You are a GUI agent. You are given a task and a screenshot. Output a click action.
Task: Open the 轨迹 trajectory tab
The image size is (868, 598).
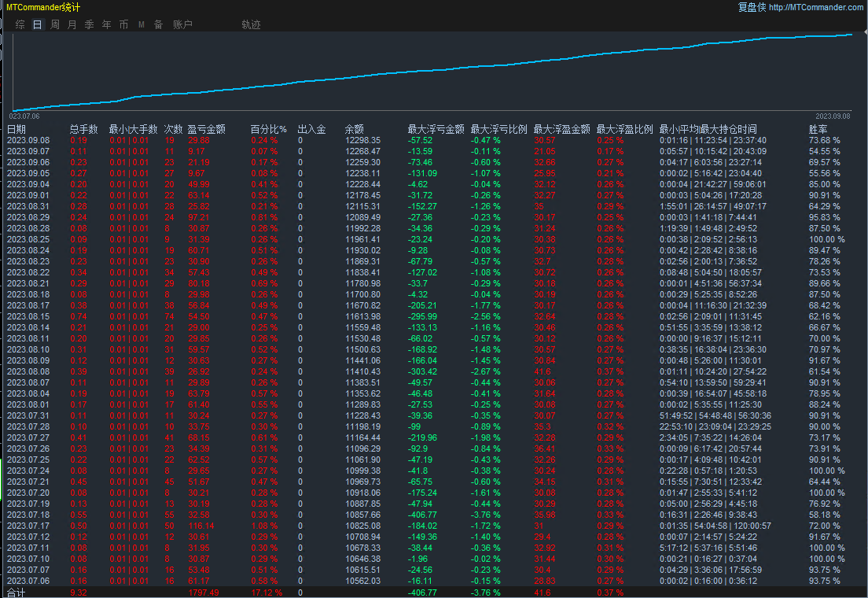[x=251, y=24]
